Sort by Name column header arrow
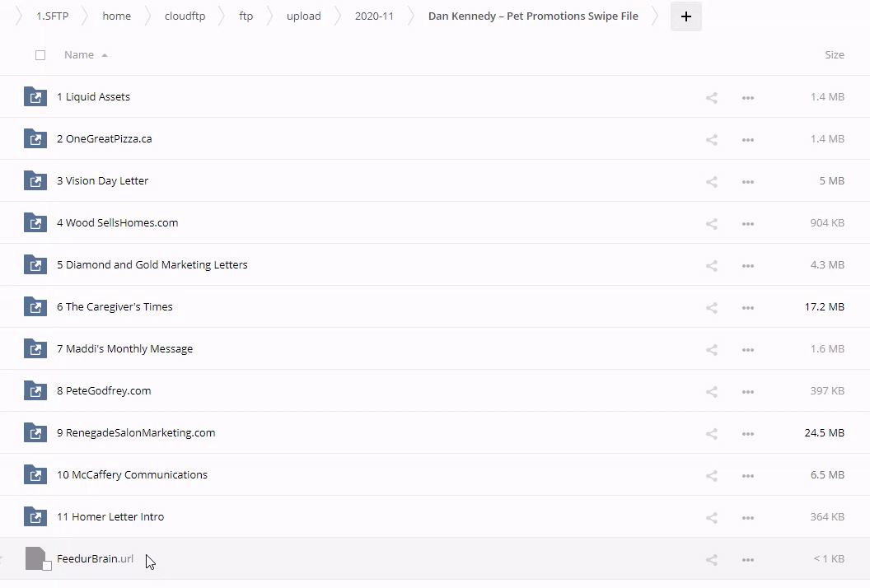Screen dimensions: 870x588 105,55
